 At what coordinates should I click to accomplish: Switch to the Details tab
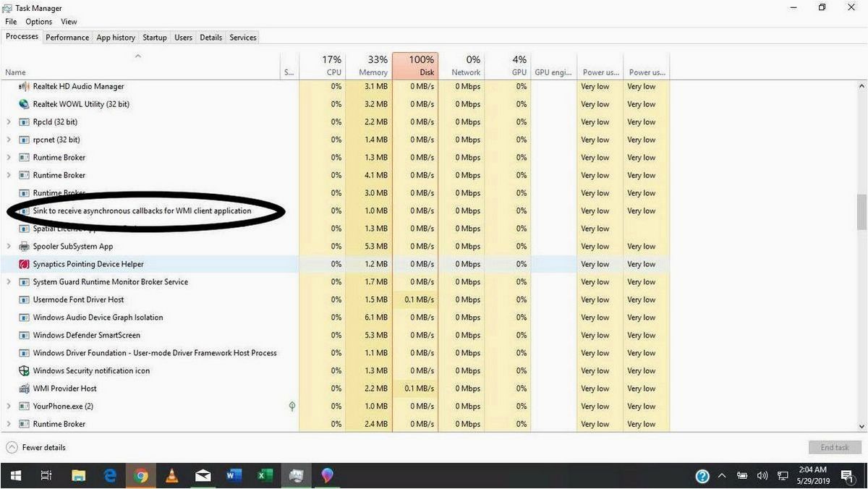(211, 38)
